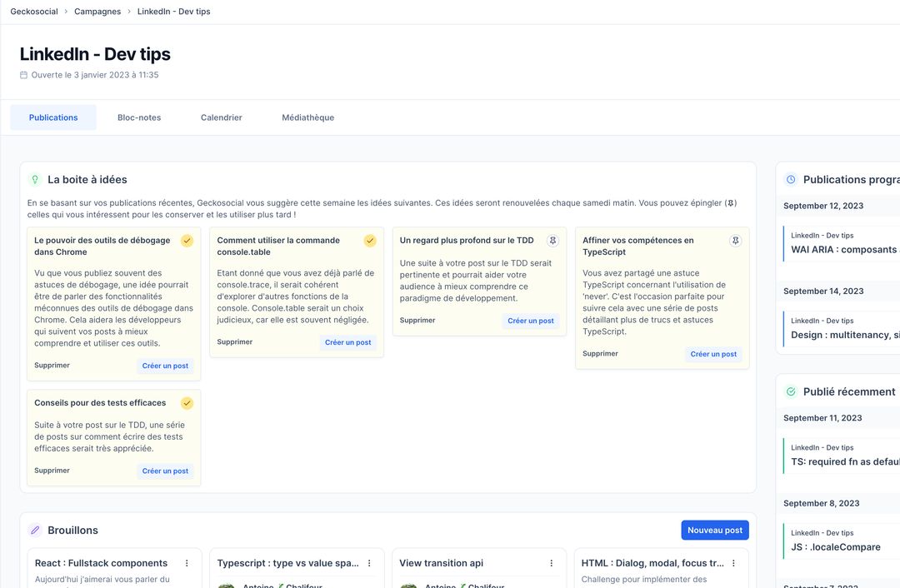Click the calendar icon next to opening date
Image resolution: width=900 pixels, height=588 pixels.
point(23,75)
